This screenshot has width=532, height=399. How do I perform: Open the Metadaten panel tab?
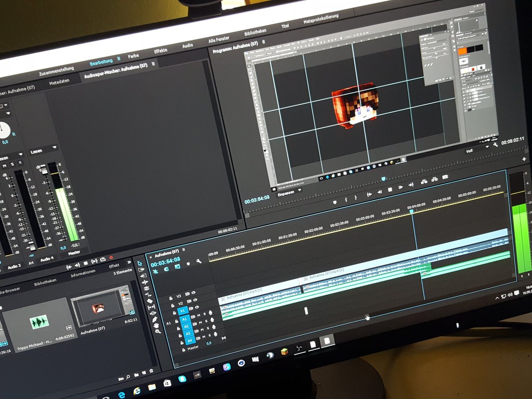tap(59, 82)
